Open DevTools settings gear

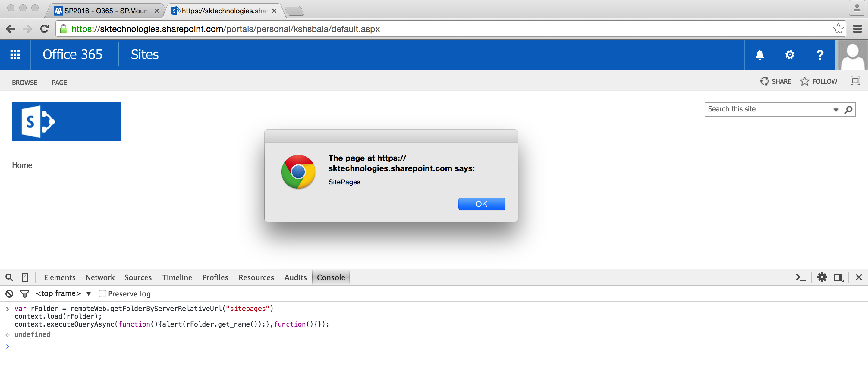822,277
